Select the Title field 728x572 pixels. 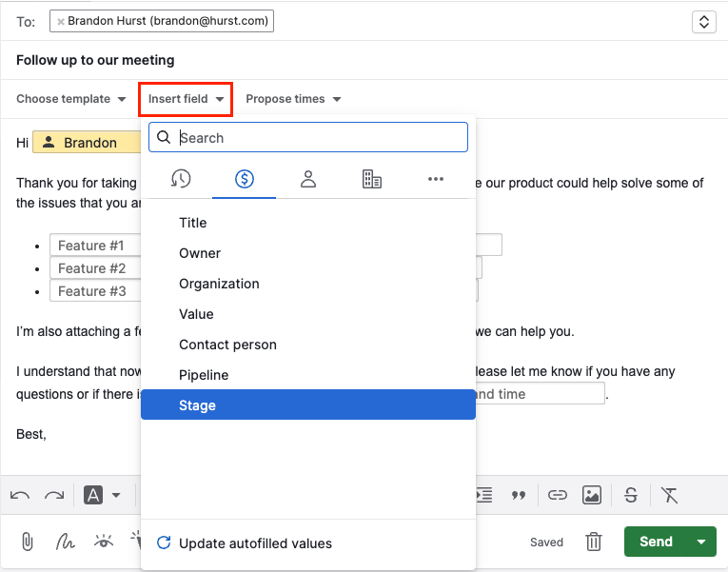[x=308, y=223]
